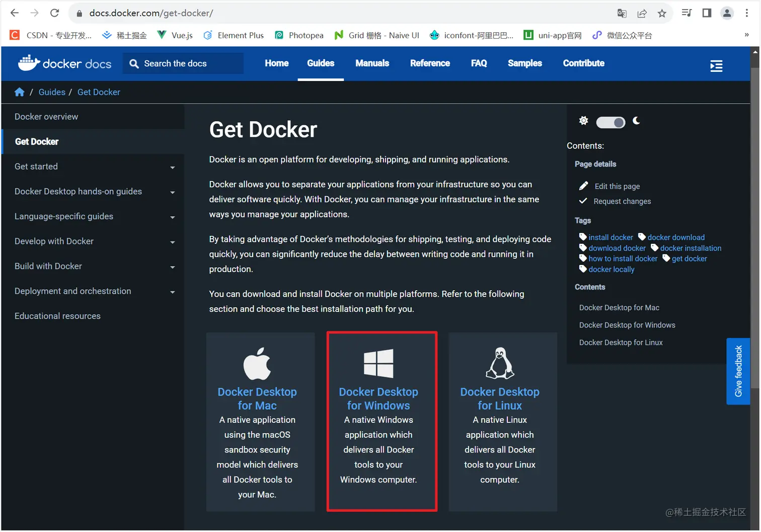761x532 pixels.
Task: Open Request changes via checkmark icon
Action: [x=583, y=201]
